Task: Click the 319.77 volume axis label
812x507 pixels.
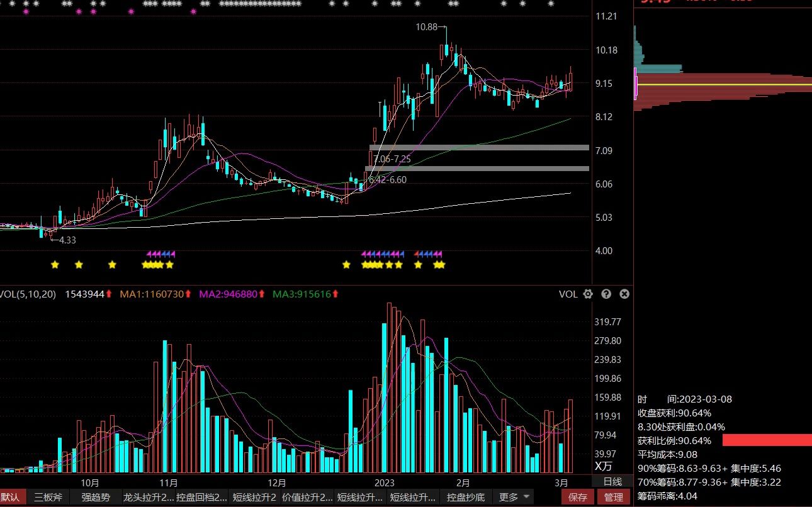Action: pyautogui.click(x=608, y=321)
